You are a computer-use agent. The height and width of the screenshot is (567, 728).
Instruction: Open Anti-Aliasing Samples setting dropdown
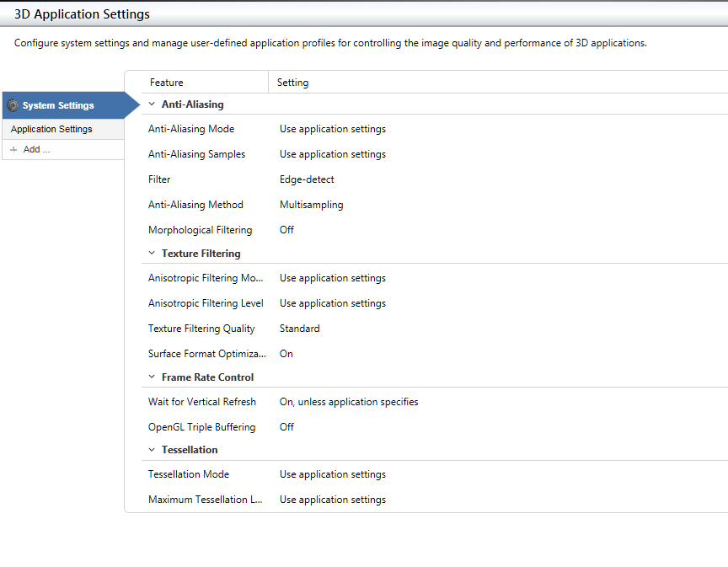[x=333, y=154]
